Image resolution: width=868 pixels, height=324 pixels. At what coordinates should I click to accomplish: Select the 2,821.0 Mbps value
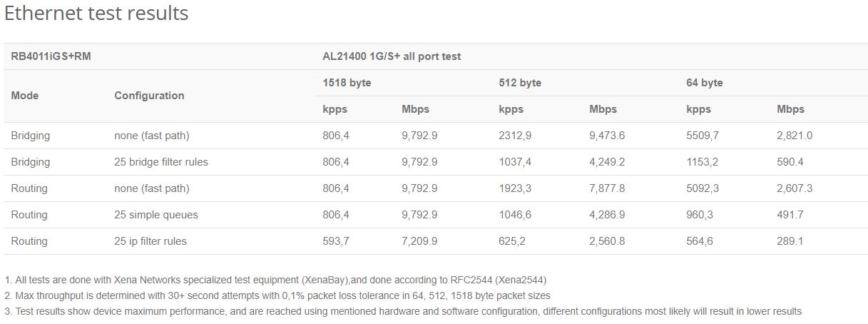[795, 136]
